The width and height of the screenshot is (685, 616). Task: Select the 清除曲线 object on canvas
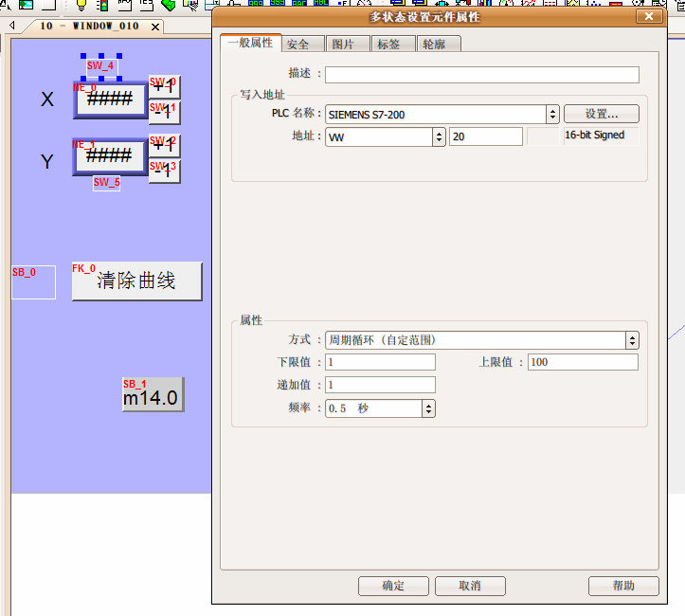[x=136, y=281]
